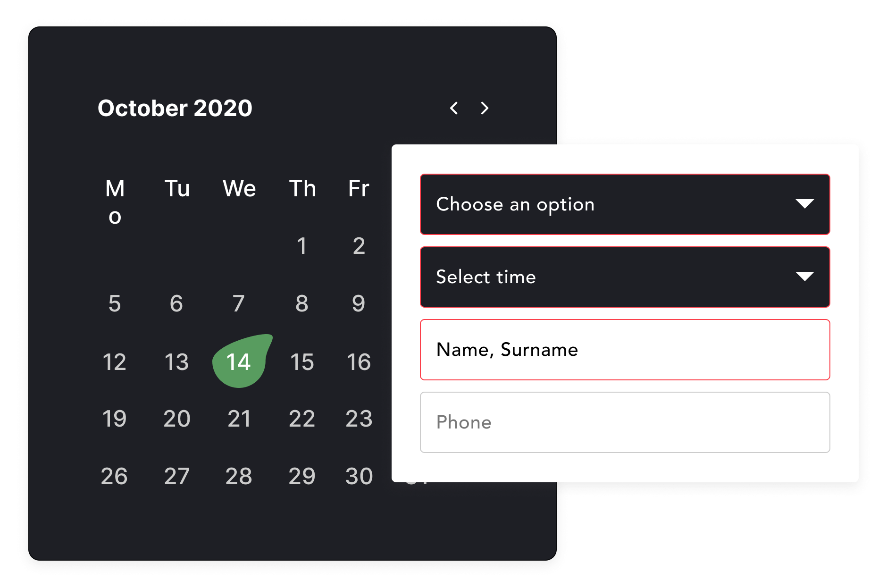Select the highlighted date 14
Viewport: 887px width, 588px height.
[x=239, y=362]
